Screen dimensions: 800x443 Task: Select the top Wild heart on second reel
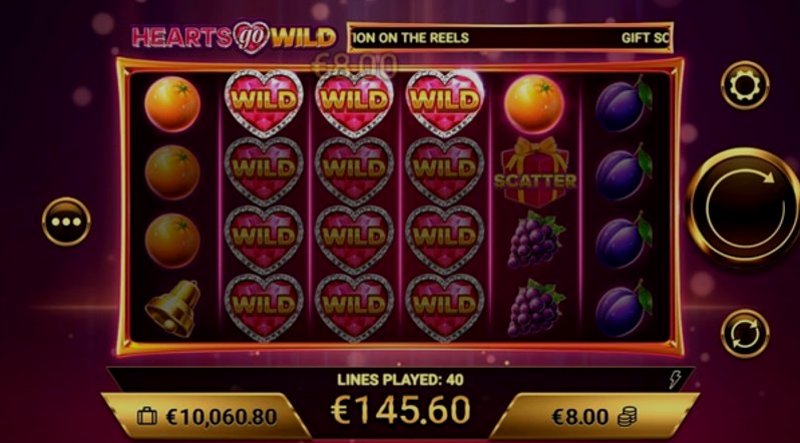pyautogui.click(x=264, y=103)
